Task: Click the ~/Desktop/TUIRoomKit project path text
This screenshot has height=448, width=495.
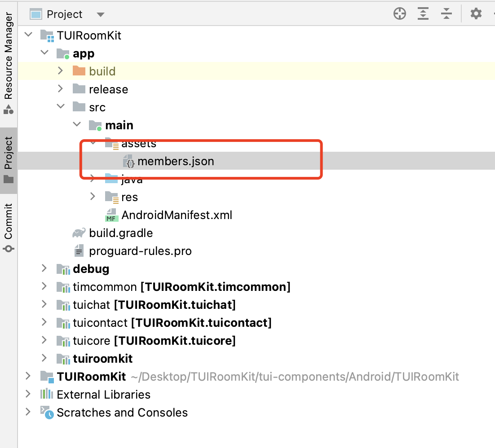Action: coord(295,377)
